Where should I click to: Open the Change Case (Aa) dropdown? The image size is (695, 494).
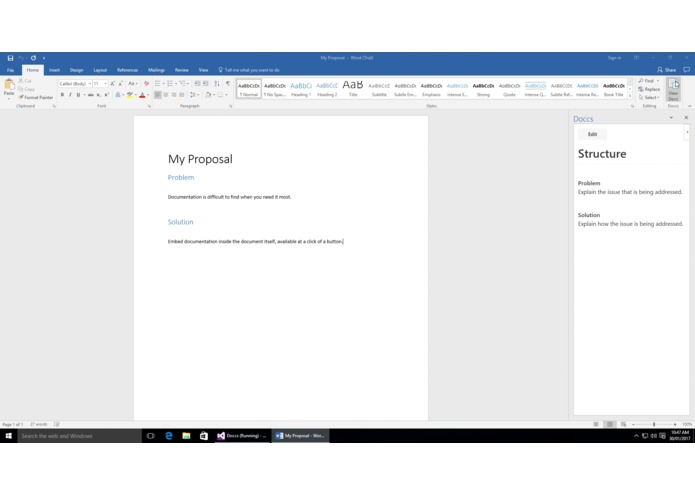[x=133, y=83]
